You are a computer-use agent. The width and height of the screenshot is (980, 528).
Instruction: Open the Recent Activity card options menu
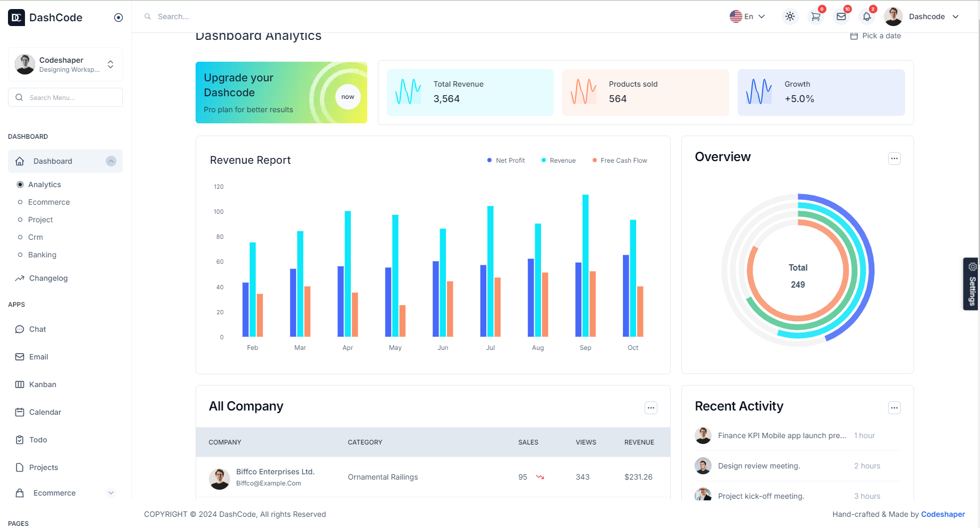(894, 408)
